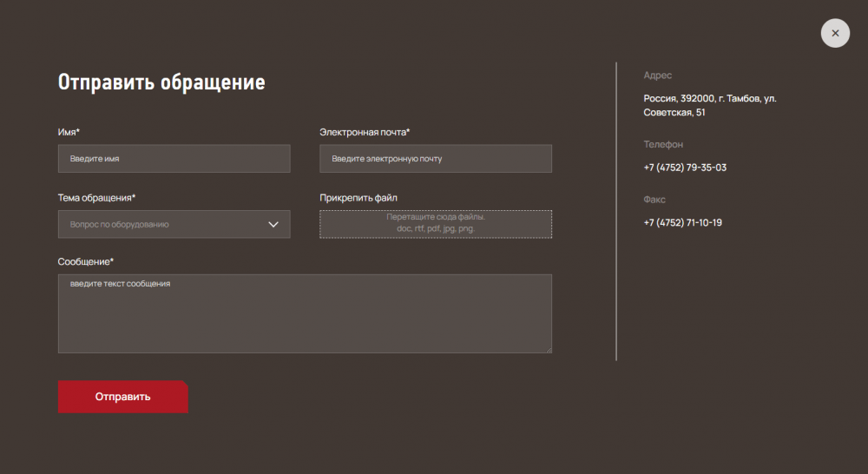
Task: Click the fax number +7 (4752) 71-10-19
Action: click(x=682, y=222)
